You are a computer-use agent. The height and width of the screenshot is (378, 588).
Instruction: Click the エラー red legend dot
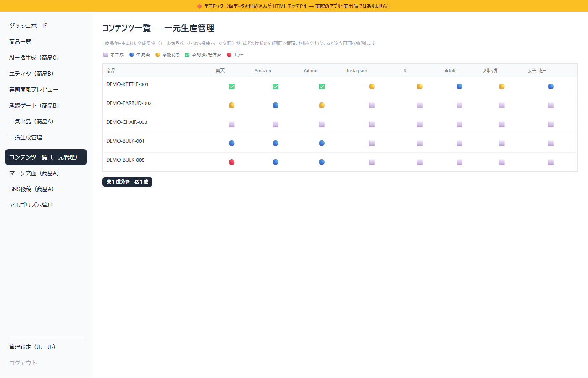[229, 55]
